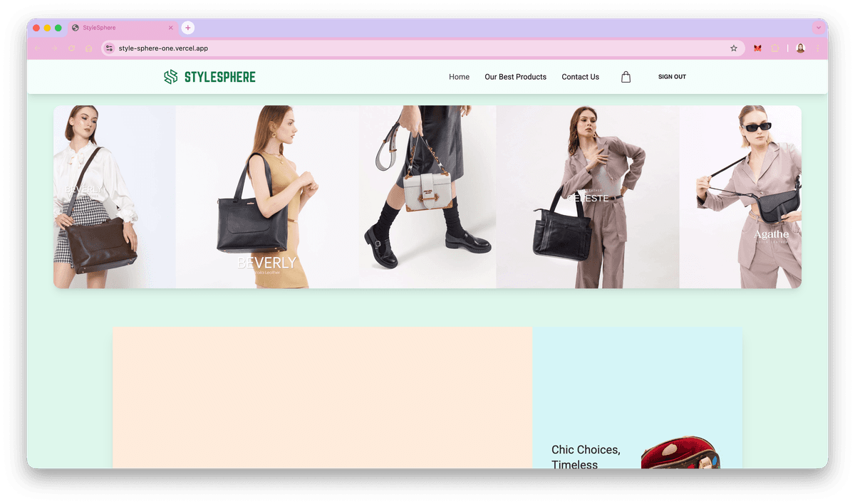Open a new tab with the plus button
The width and height of the screenshot is (855, 504).
pos(187,28)
